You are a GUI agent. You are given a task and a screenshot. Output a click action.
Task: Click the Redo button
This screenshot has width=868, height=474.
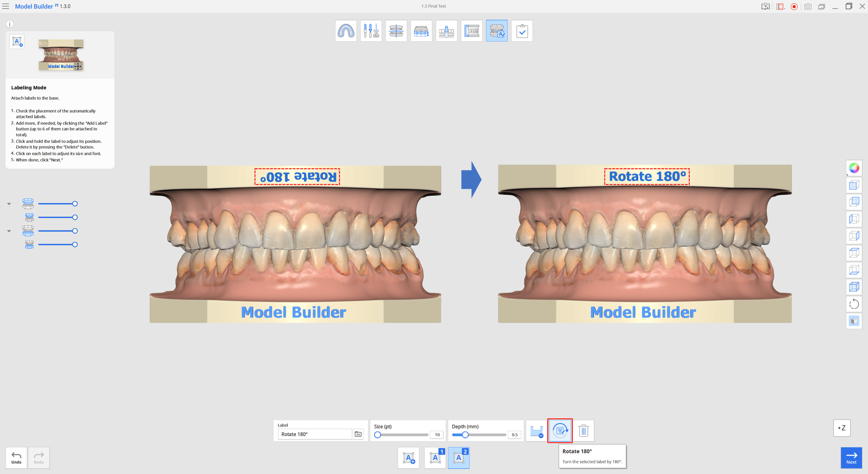coord(39,458)
